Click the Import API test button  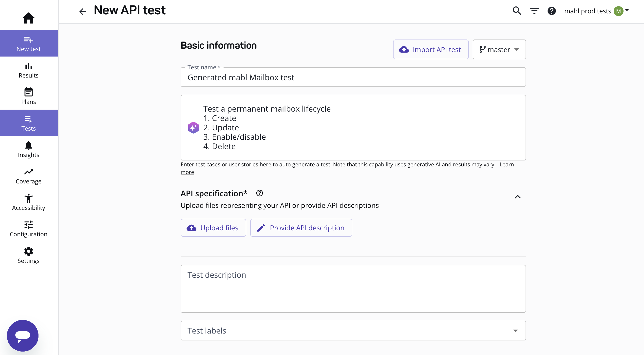(431, 50)
